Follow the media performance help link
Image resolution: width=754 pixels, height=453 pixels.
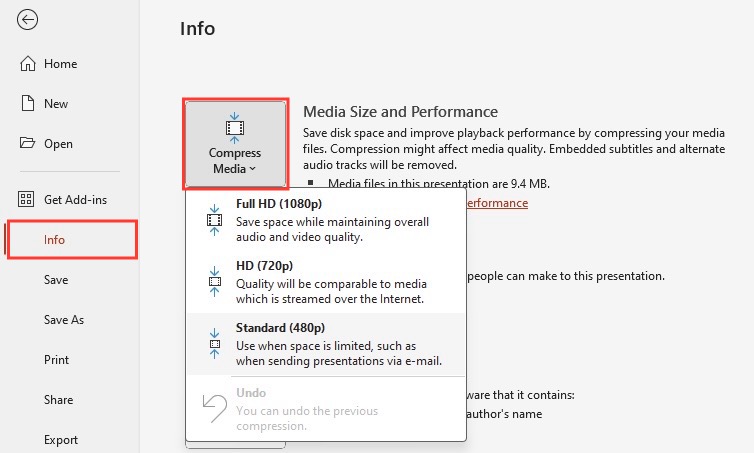[x=497, y=203]
